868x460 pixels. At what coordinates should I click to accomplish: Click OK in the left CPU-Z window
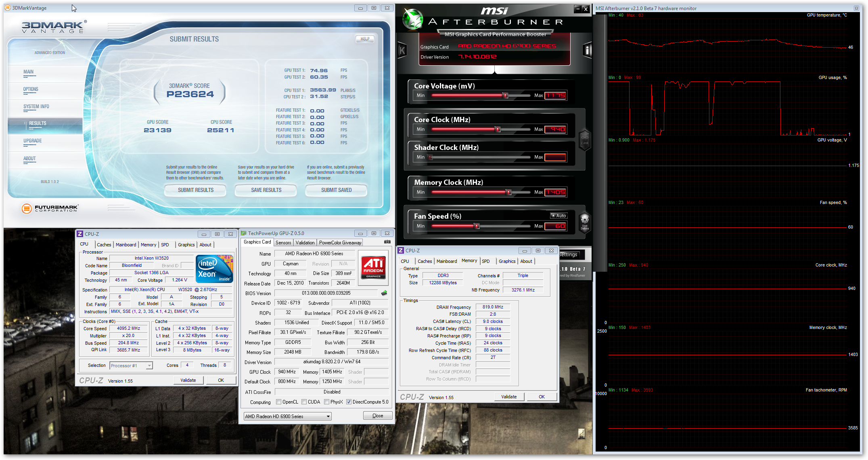[221, 380]
